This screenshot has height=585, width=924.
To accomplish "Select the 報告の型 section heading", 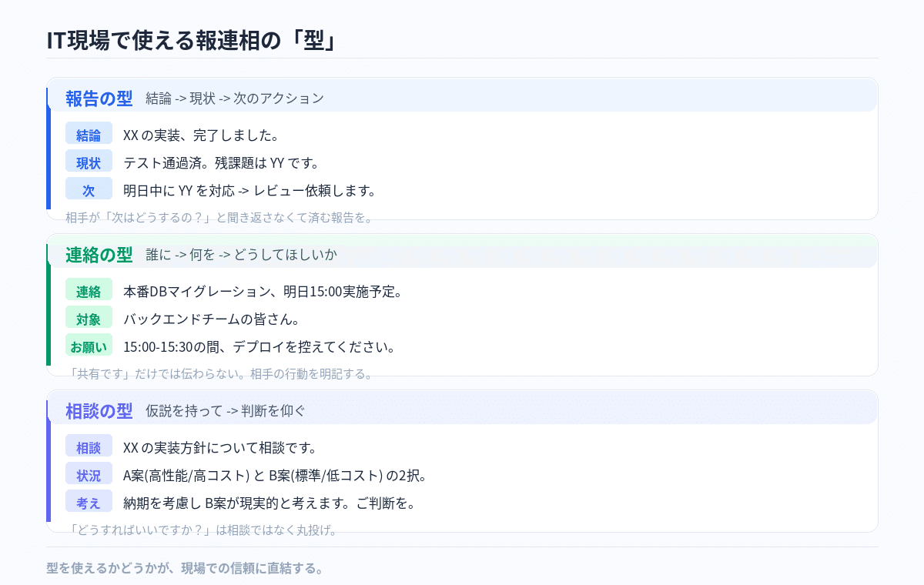I will coord(99,99).
